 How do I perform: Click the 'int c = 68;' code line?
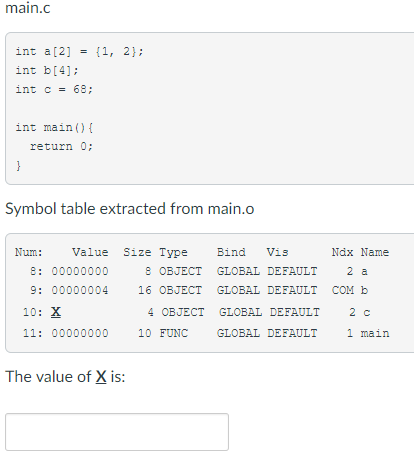coord(54,89)
